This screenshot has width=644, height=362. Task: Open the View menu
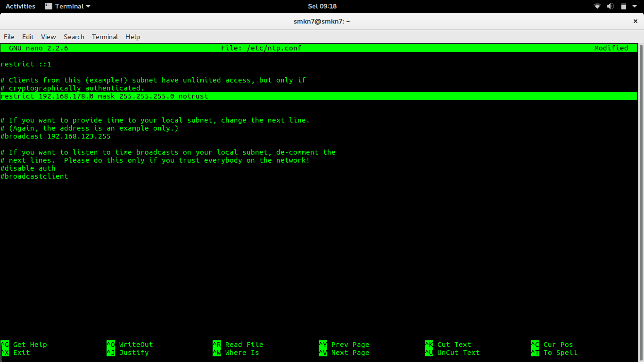48,37
